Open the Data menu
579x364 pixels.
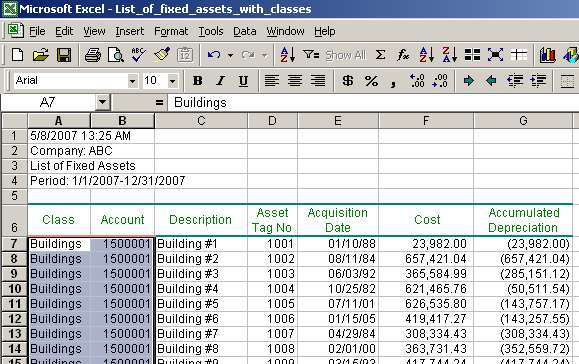pos(244,31)
